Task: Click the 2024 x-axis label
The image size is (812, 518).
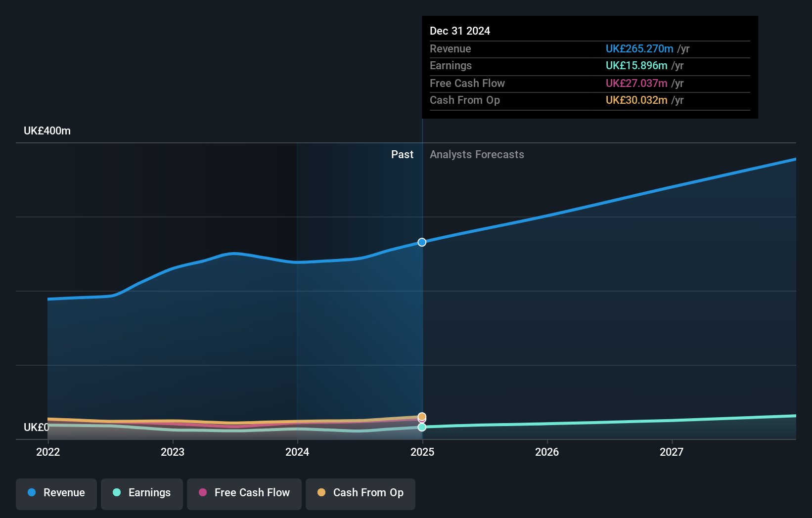Action: (x=297, y=452)
